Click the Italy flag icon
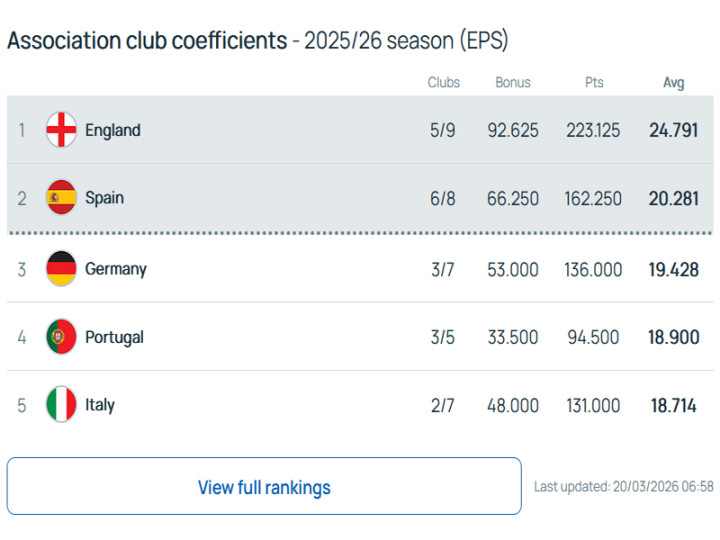 tap(61, 405)
